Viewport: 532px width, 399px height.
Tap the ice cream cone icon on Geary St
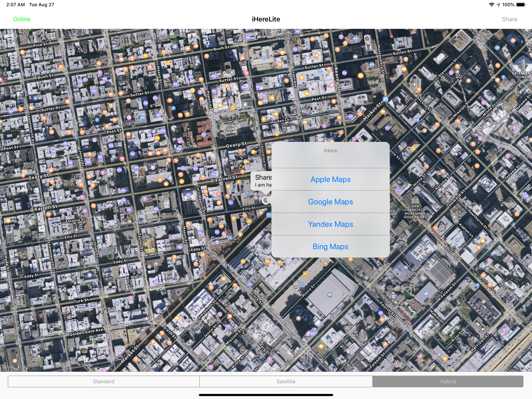(240, 151)
